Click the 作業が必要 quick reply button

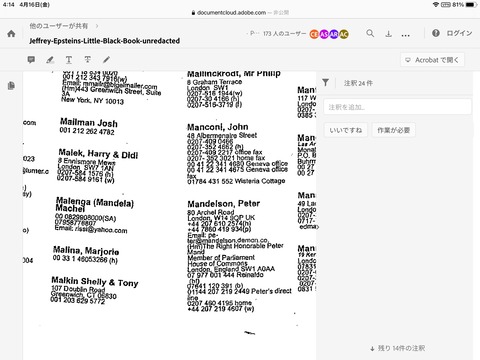point(393,130)
